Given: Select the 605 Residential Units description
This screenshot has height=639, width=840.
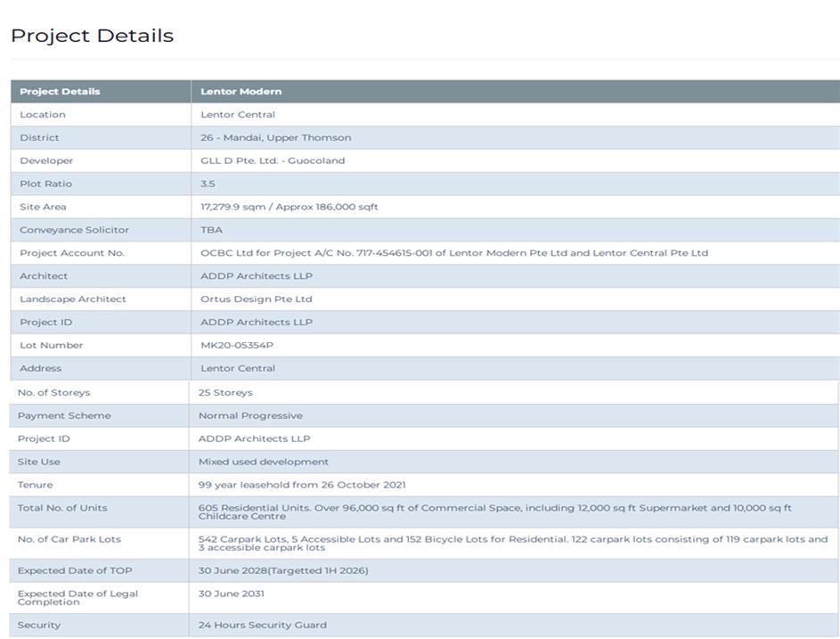Looking at the screenshot, I should pyautogui.click(x=494, y=508).
